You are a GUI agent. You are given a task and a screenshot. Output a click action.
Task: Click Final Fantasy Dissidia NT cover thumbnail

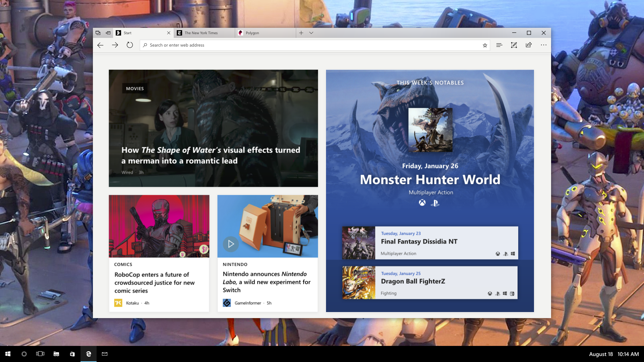pos(359,243)
